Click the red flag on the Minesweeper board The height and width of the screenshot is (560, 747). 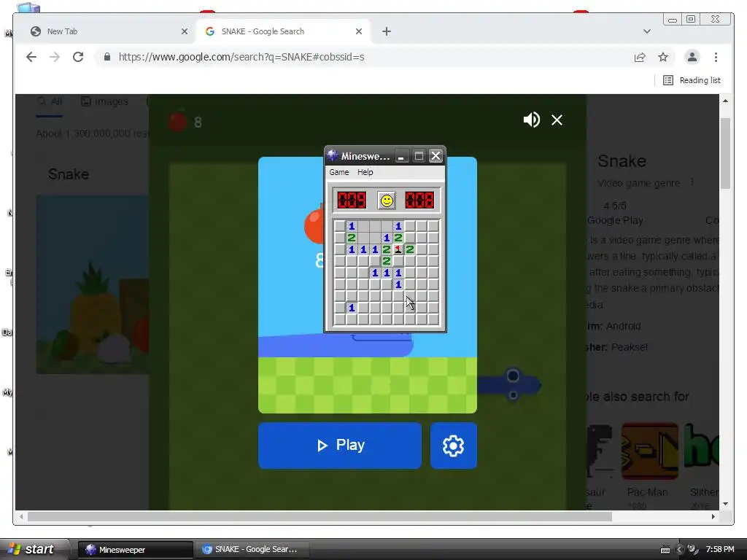[398, 249]
